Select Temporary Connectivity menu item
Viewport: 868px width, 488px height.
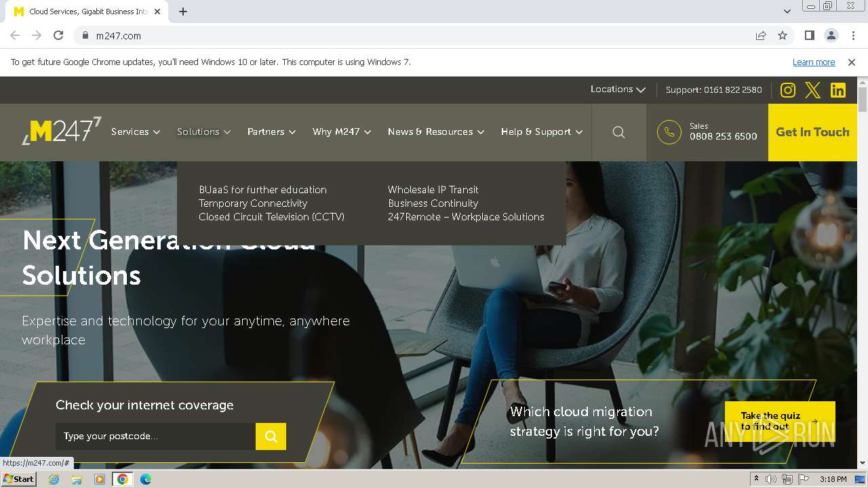coord(253,203)
